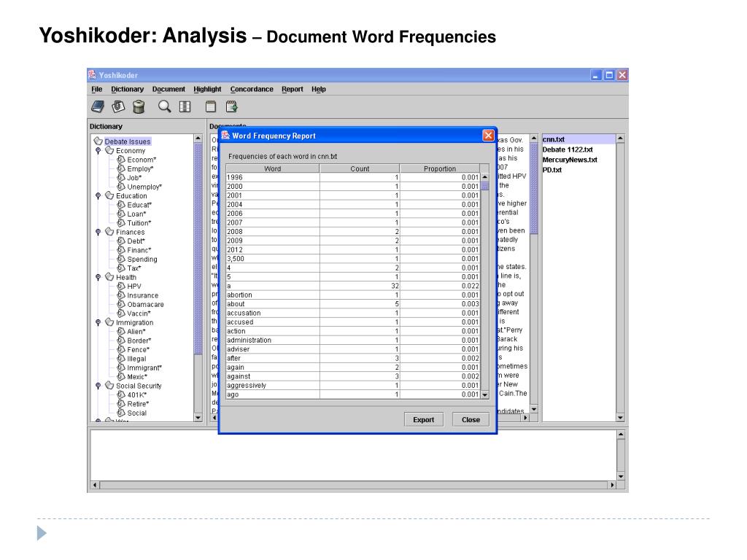Click the pattern icon beside Spending
The image size is (747, 560).
[121, 259]
